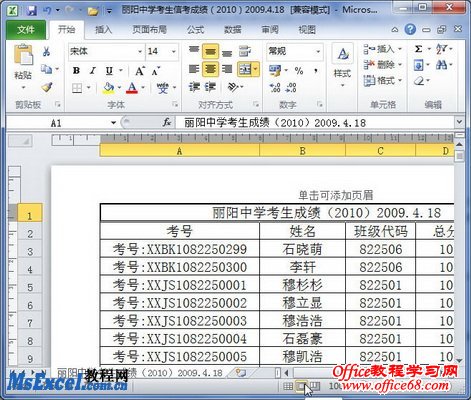Image resolution: width=471 pixels, height=400 pixels.
Task: Click the Copy icon
Action: (x=46, y=70)
